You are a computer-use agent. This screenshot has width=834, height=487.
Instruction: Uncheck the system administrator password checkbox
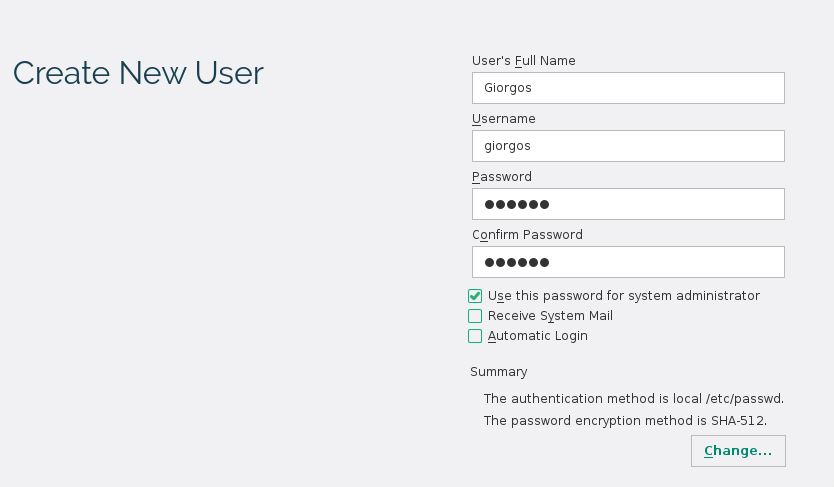[475, 296]
